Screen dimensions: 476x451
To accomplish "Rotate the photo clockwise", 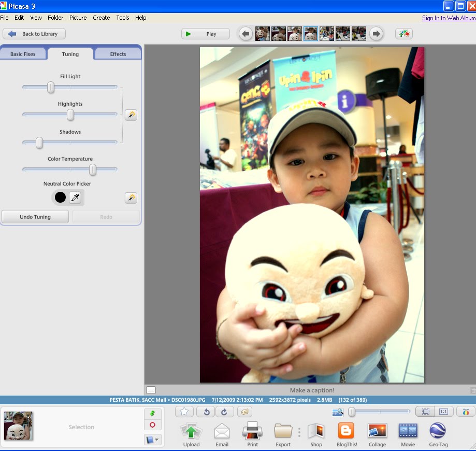I will click(x=224, y=412).
